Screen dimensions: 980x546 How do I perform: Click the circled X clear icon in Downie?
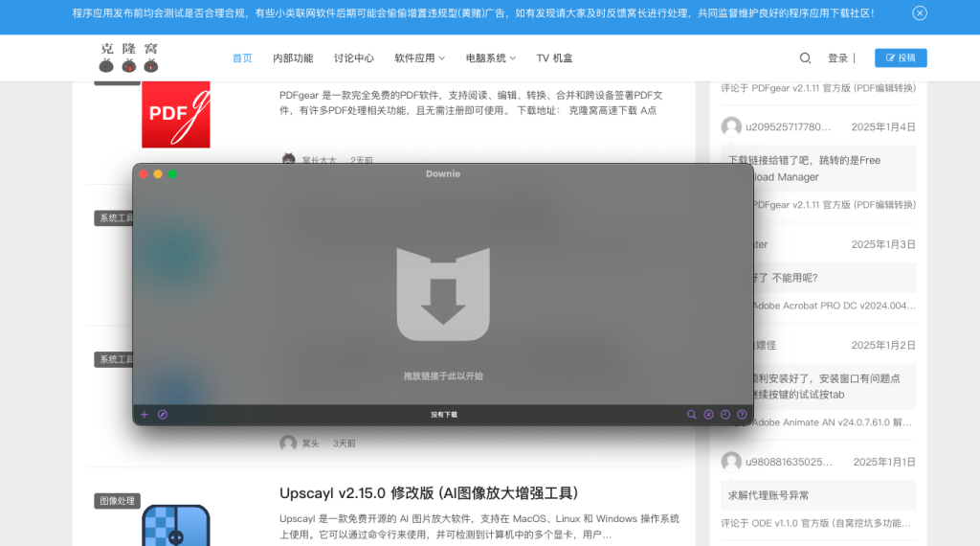point(709,415)
